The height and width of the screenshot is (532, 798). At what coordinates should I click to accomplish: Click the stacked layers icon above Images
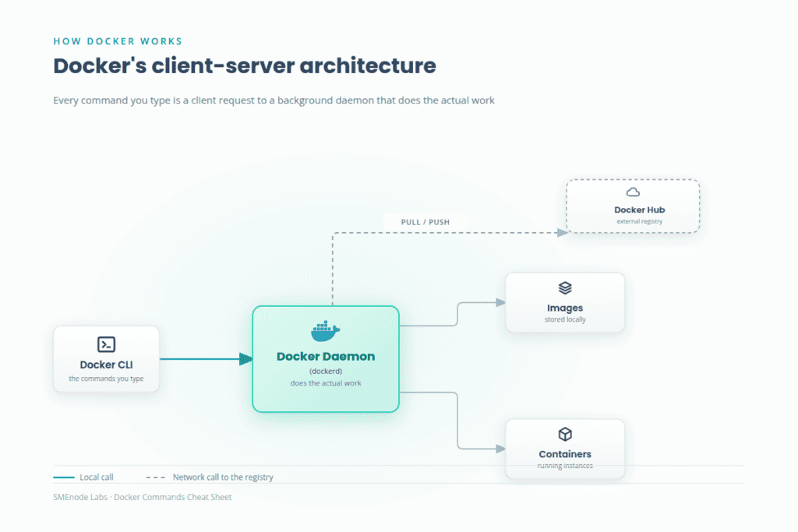click(x=565, y=288)
